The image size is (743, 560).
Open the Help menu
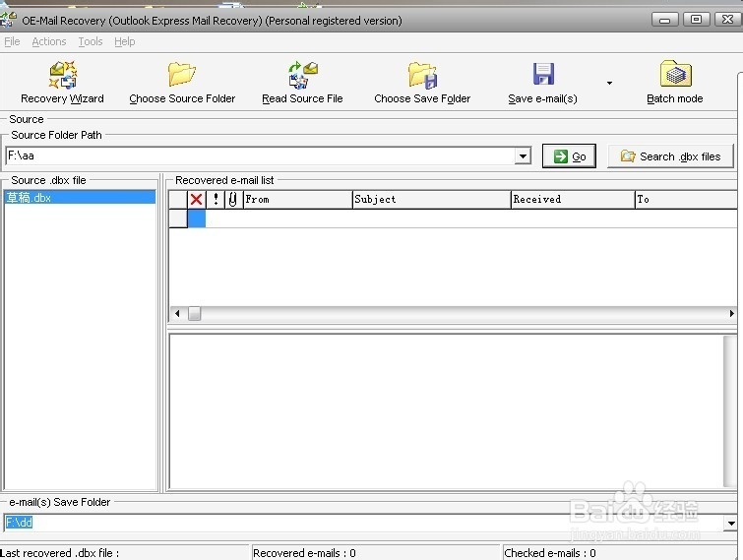point(125,41)
